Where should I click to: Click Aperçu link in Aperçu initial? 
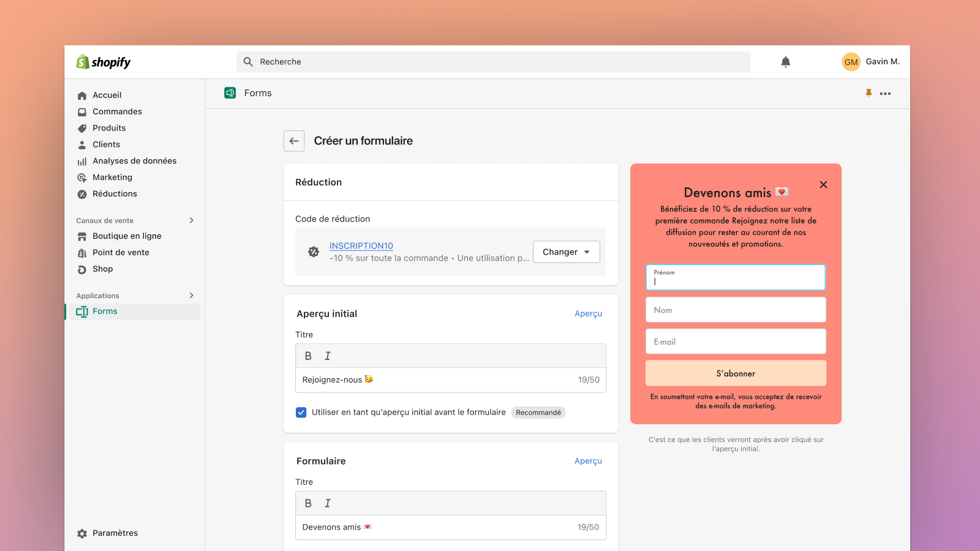pyautogui.click(x=588, y=313)
